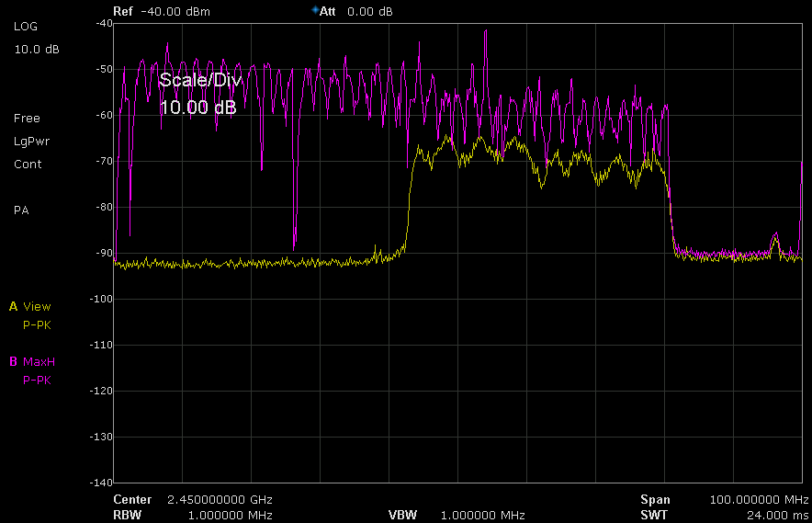Click the -140 axis label at the graph bottom
Screen dimensions: 812x523
click(101, 483)
